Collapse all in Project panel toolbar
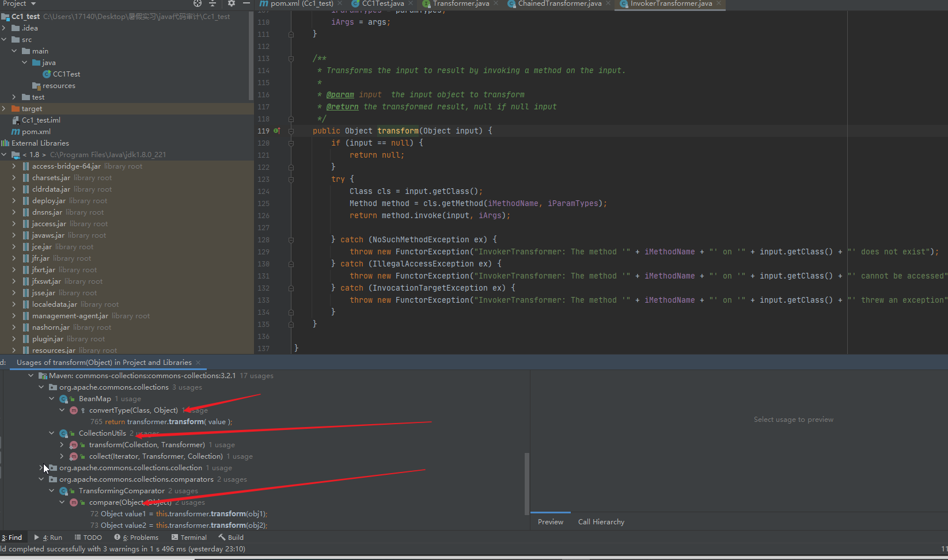This screenshot has width=948, height=560. tap(213, 3)
